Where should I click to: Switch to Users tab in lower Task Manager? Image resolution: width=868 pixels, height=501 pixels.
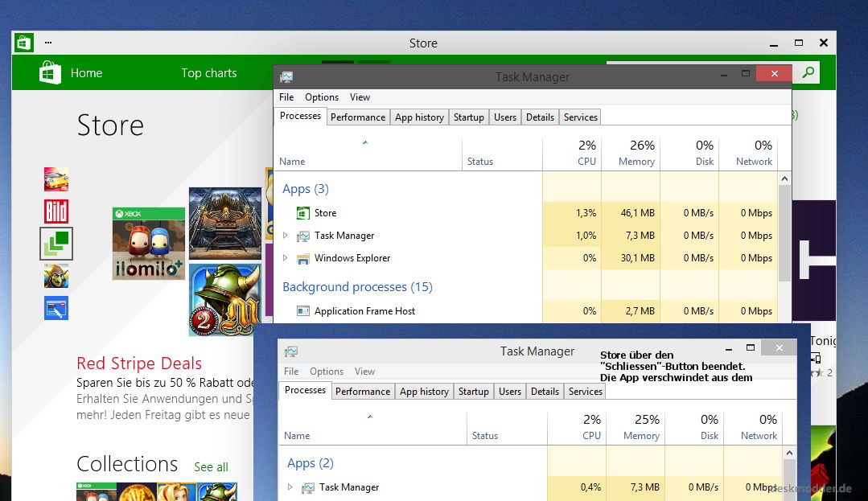pyautogui.click(x=510, y=392)
